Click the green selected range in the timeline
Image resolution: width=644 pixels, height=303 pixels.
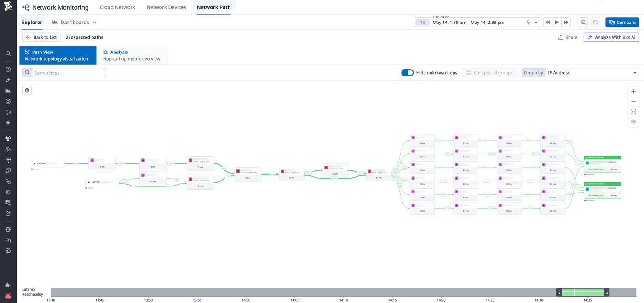tap(583, 292)
